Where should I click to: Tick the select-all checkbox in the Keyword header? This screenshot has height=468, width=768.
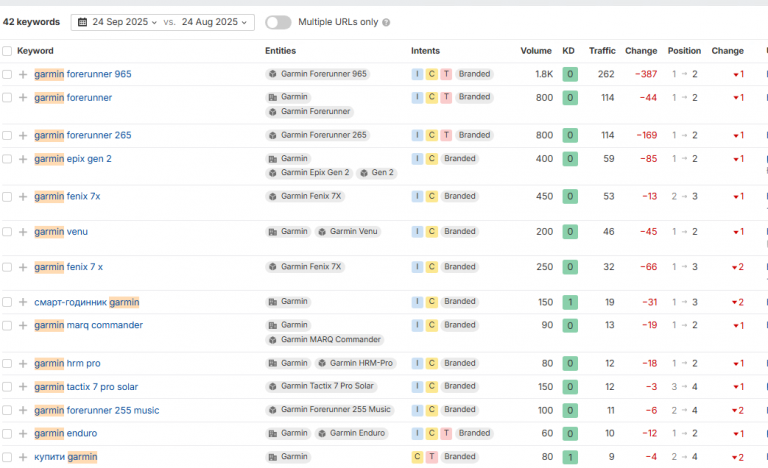click(x=7, y=51)
